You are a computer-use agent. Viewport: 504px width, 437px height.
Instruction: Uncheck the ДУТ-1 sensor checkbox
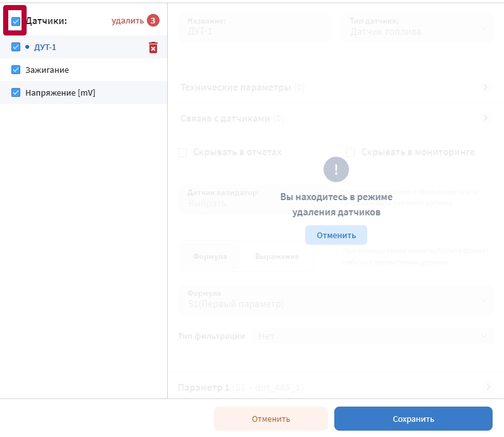click(15, 47)
